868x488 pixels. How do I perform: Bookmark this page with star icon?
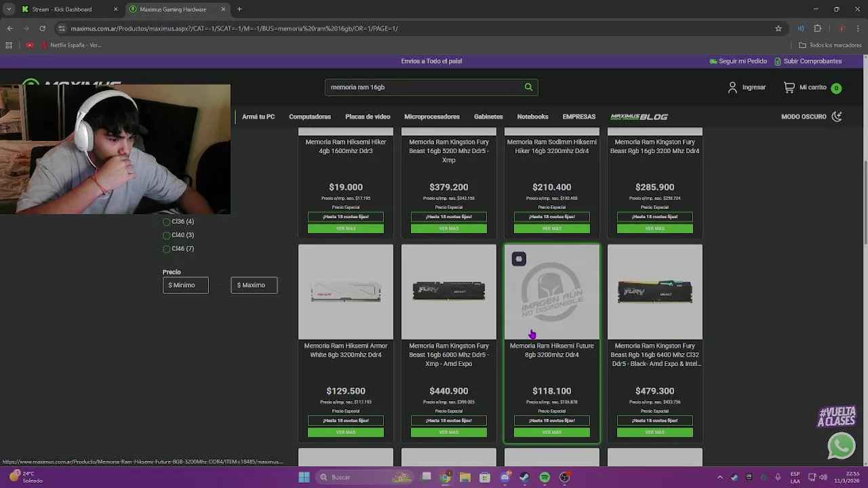point(778,28)
